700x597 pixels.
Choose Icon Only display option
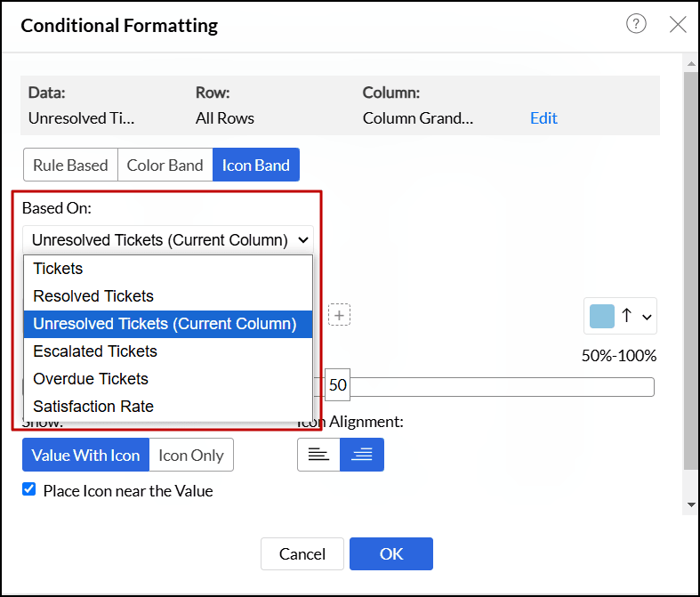(x=191, y=455)
